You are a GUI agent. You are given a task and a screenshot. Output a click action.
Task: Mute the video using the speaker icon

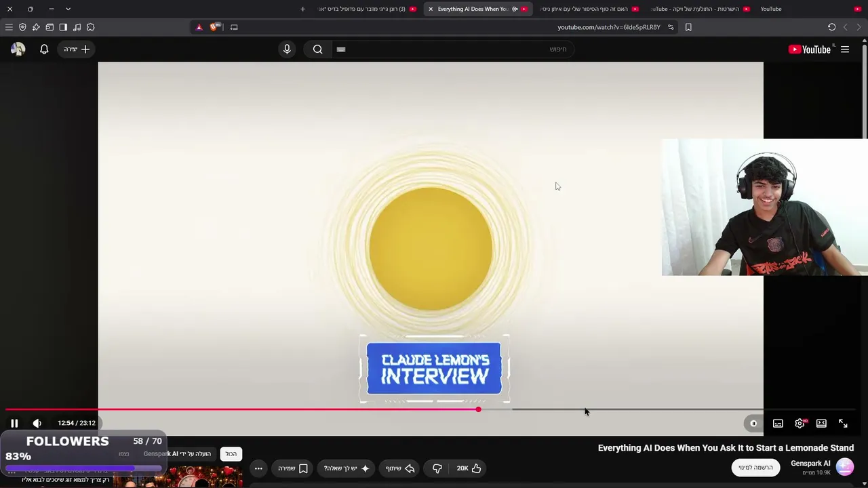click(37, 423)
